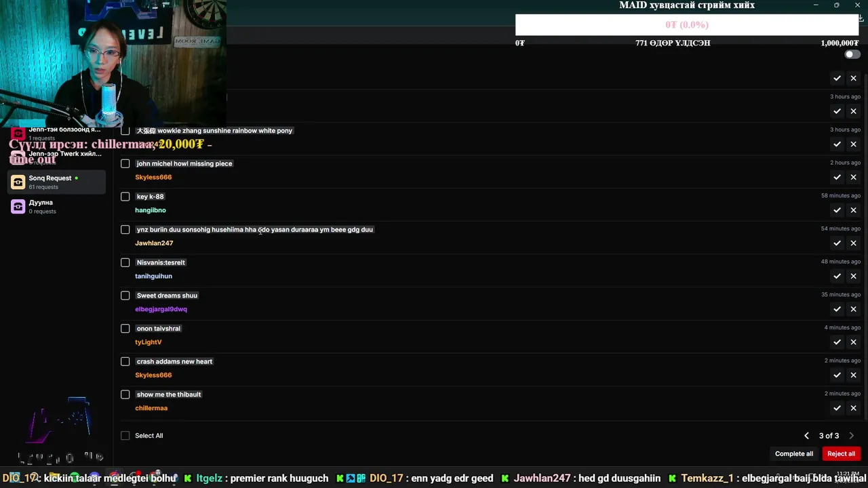The width and height of the screenshot is (868, 488).
Task: Complete crash addams new heart request
Action: 837,375
